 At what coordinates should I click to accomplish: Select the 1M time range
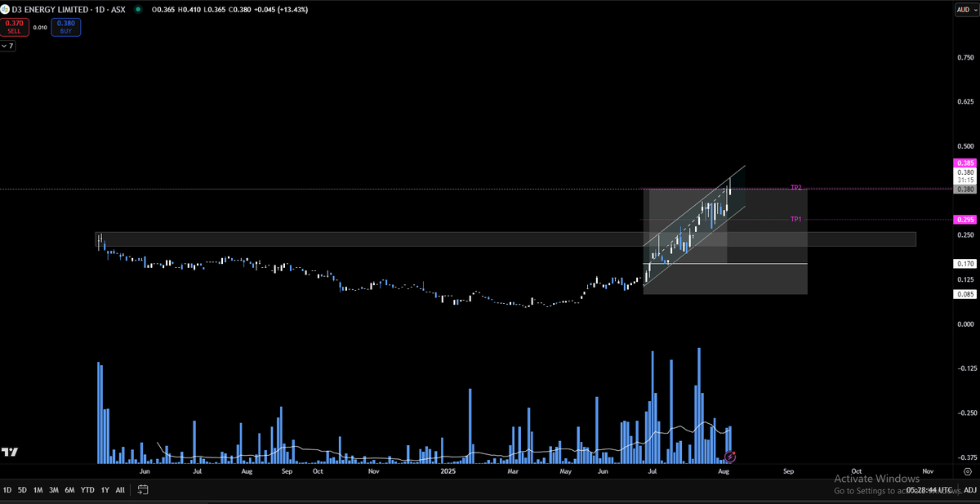tap(38, 489)
